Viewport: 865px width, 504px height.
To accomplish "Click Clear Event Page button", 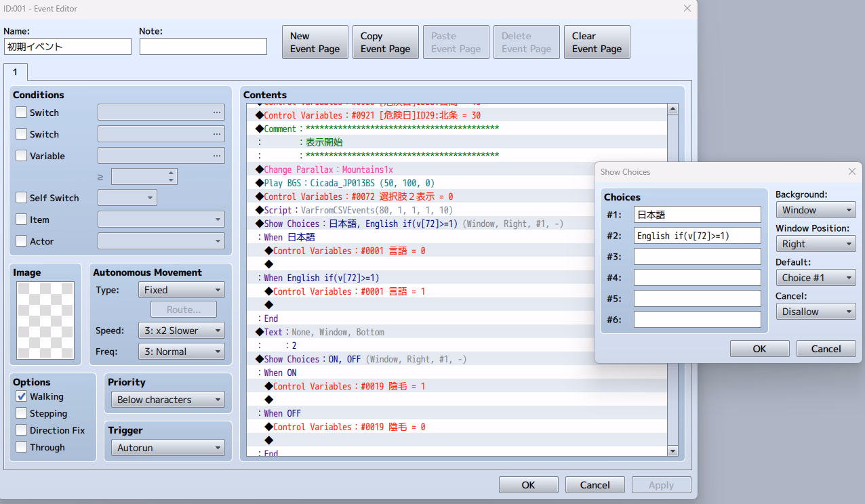I will point(597,42).
